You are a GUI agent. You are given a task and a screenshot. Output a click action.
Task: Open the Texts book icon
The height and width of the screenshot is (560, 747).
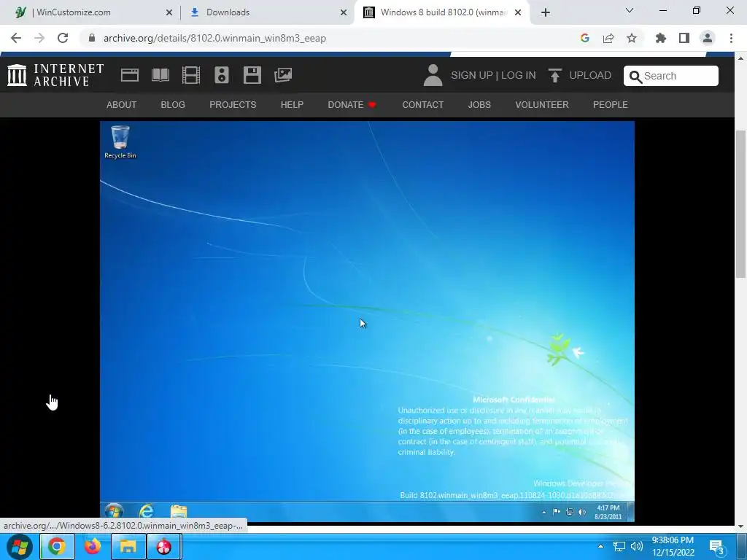click(160, 75)
